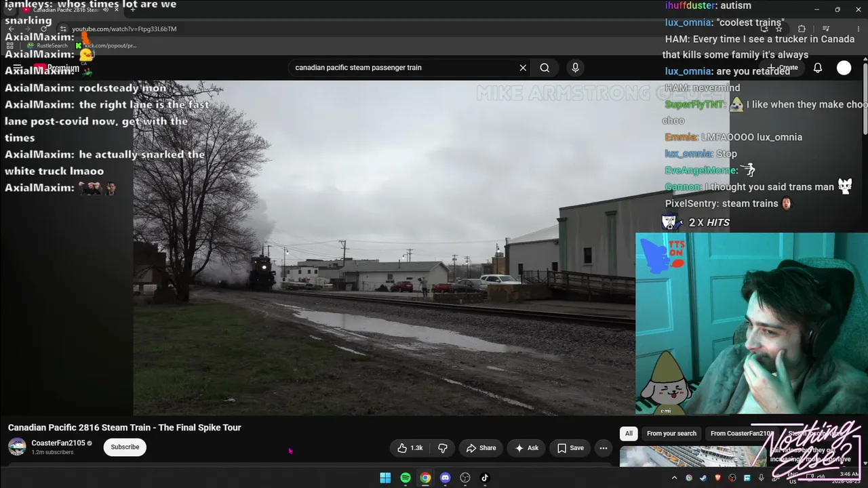The height and width of the screenshot is (488, 868).
Task: Open a new browser tab
Action: coord(133,9)
